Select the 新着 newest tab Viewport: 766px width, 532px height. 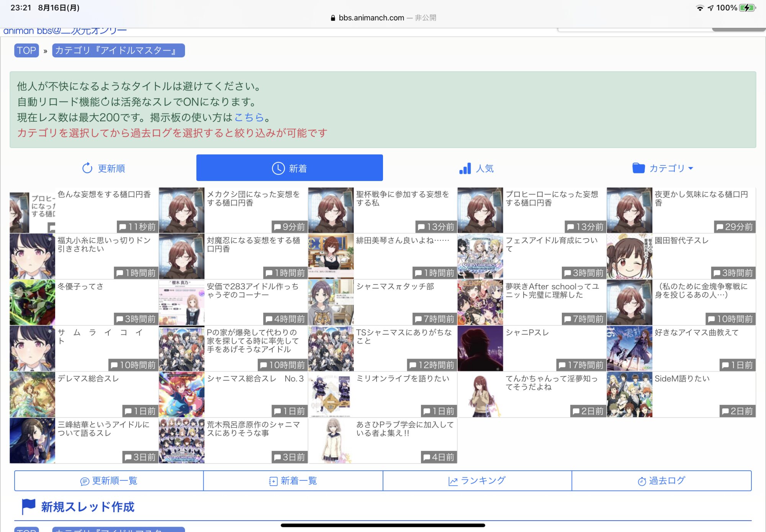290,168
